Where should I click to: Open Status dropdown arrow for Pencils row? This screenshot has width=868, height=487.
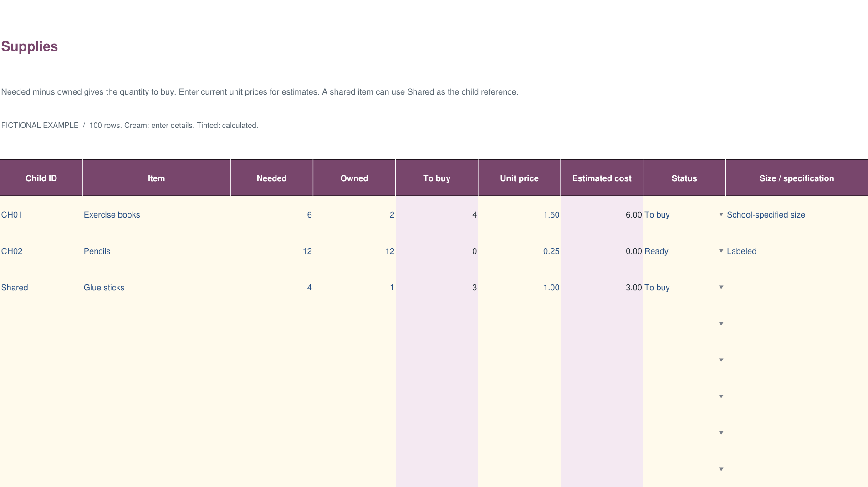pos(721,251)
